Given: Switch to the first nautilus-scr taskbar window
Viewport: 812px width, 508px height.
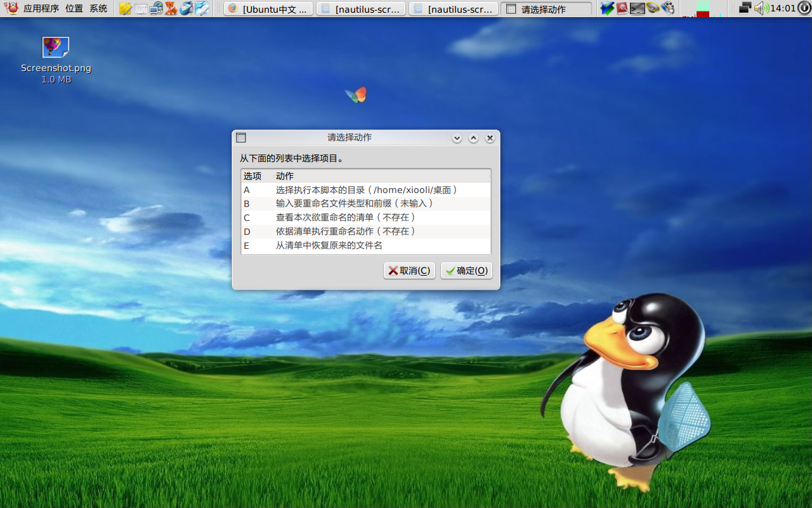Looking at the screenshot, I should pyautogui.click(x=361, y=9).
